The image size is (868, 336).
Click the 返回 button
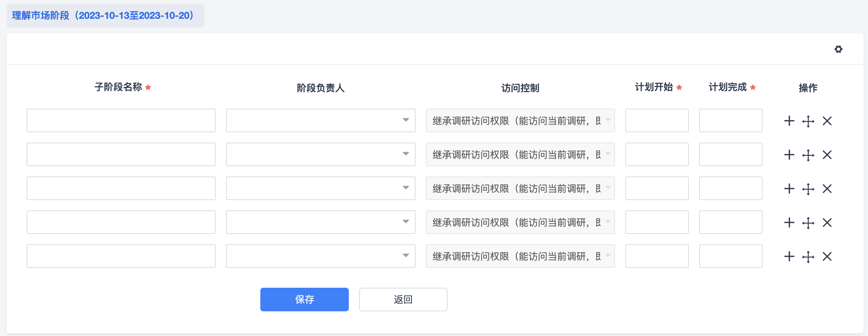tap(403, 299)
